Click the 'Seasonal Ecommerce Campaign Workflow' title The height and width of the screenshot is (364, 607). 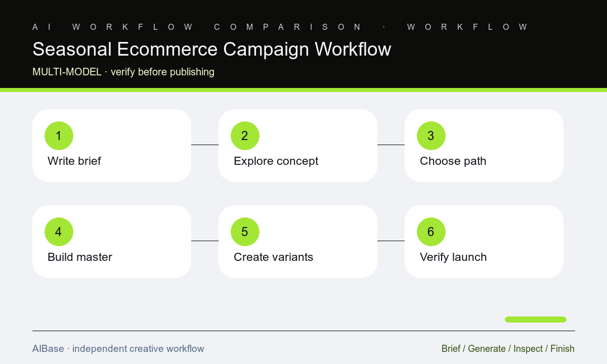click(212, 49)
